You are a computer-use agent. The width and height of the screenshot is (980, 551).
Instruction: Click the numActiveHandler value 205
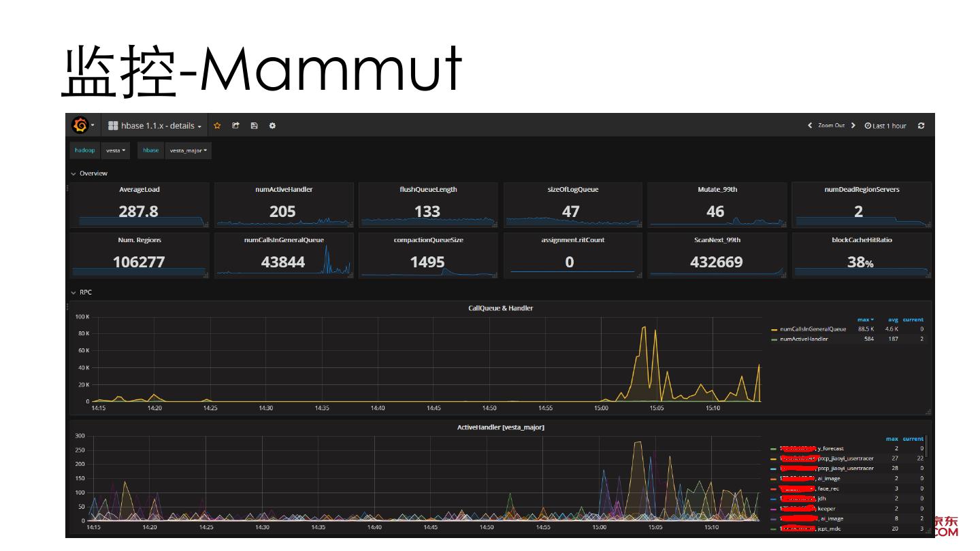pos(282,212)
